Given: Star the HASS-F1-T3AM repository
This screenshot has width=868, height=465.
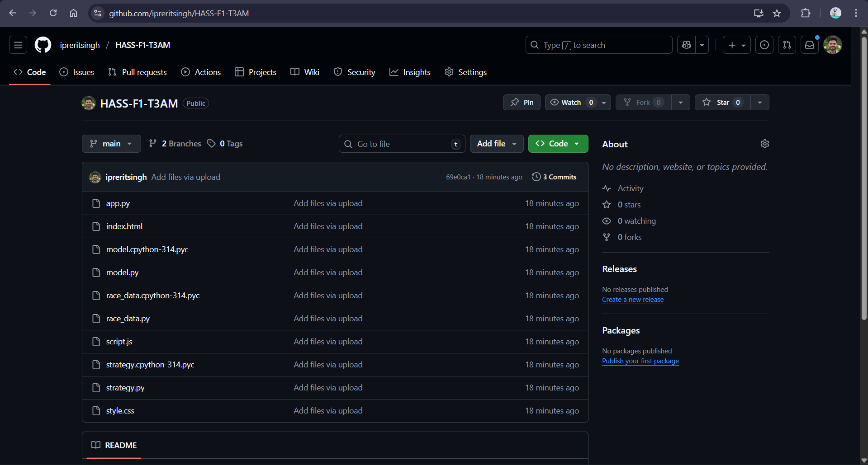Looking at the screenshot, I should coord(723,103).
